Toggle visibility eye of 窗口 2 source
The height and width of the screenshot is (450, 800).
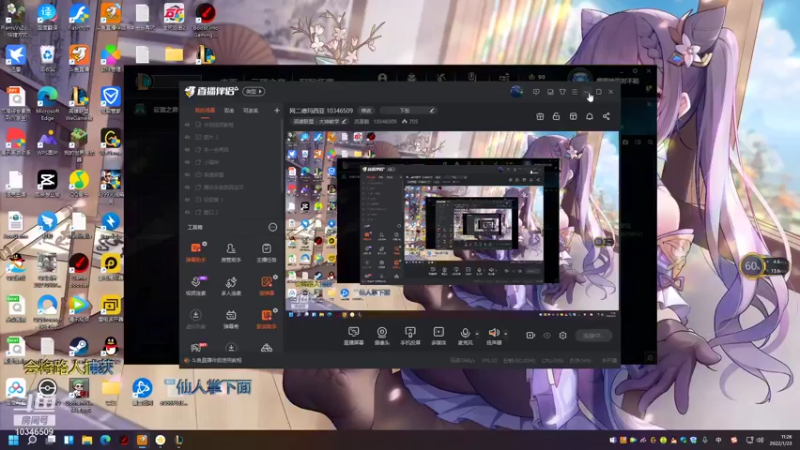(x=187, y=212)
